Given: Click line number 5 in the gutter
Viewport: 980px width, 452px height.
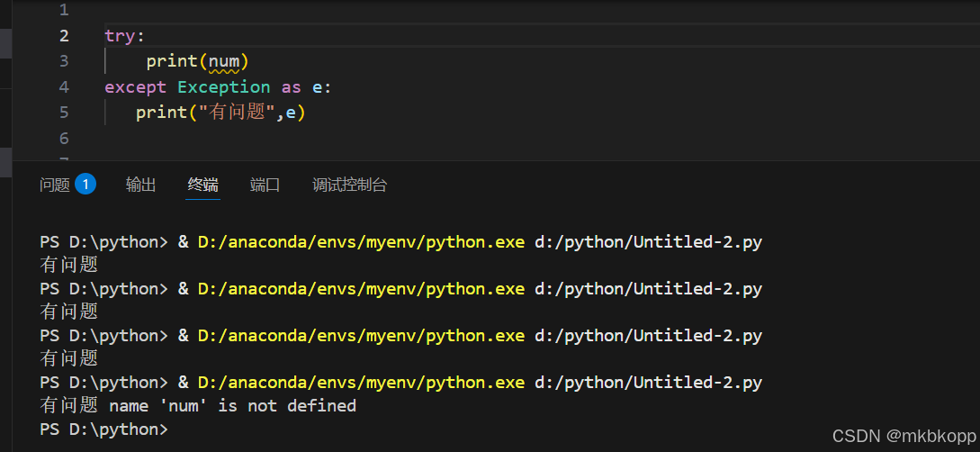Looking at the screenshot, I should point(64,113).
